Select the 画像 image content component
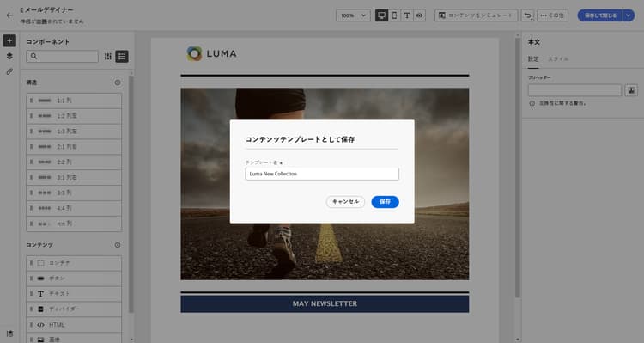The height and width of the screenshot is (343, 644). [x=74, y=339]
